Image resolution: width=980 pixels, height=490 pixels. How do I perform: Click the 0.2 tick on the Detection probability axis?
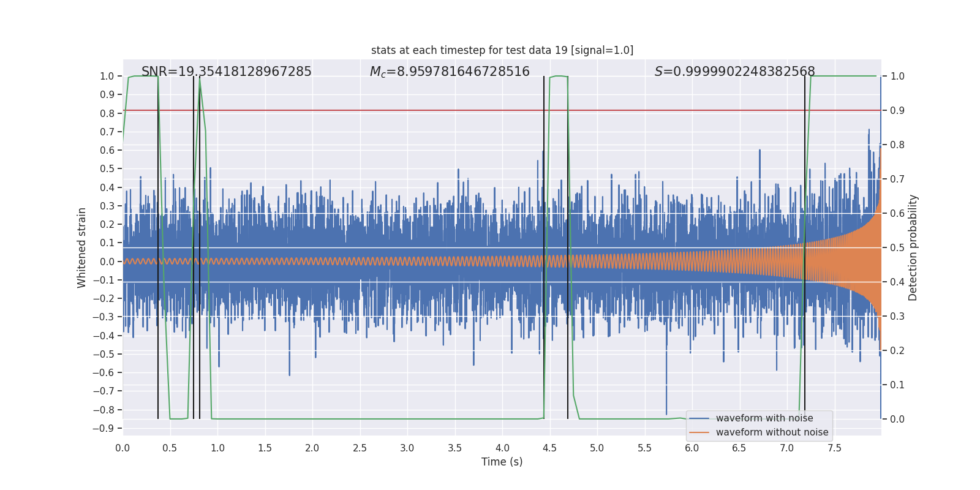(897, 350)
